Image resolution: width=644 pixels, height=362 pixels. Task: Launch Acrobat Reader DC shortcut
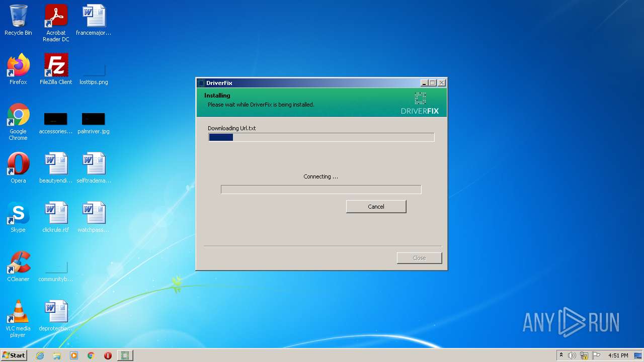pyautogui.click(x=56, y=23)
